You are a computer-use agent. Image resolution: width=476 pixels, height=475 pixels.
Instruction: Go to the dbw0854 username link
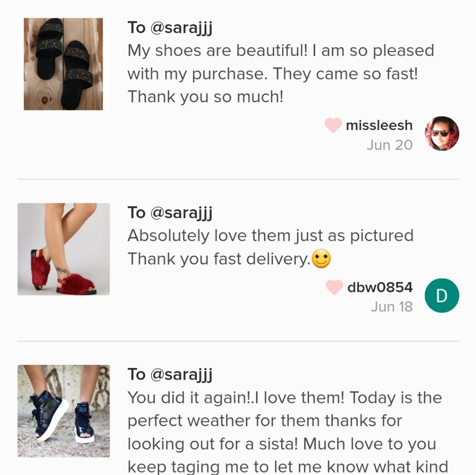380,287
